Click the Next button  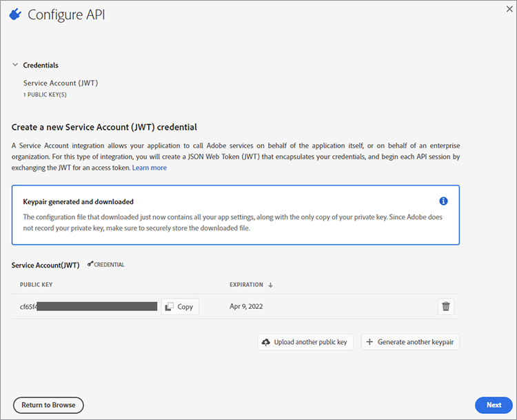494,405
